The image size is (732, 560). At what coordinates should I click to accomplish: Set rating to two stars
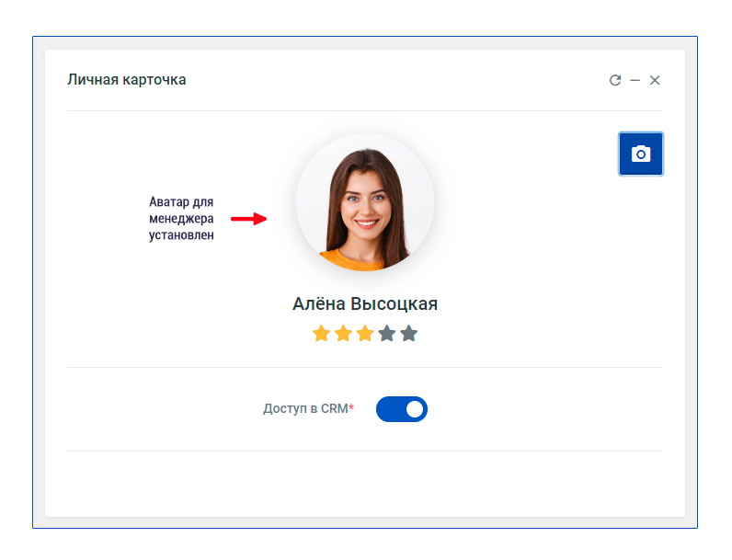coord(343,334)
